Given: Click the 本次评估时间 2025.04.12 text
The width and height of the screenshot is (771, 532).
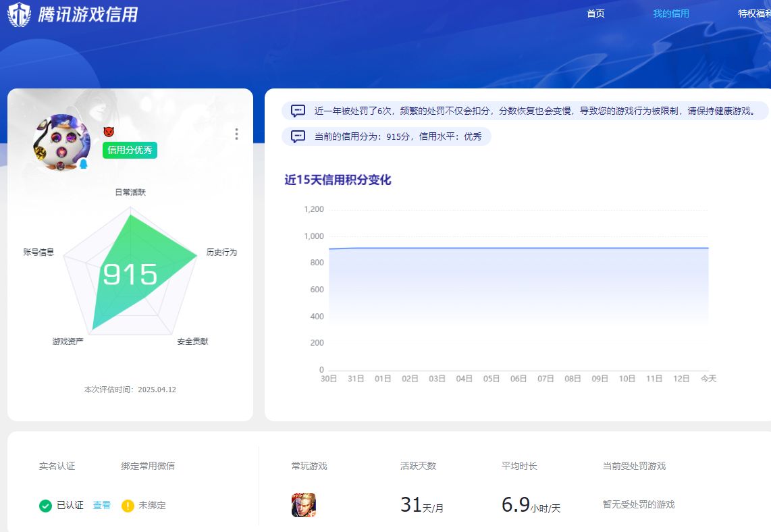Looking at the screenshot, I should point(130,390).
